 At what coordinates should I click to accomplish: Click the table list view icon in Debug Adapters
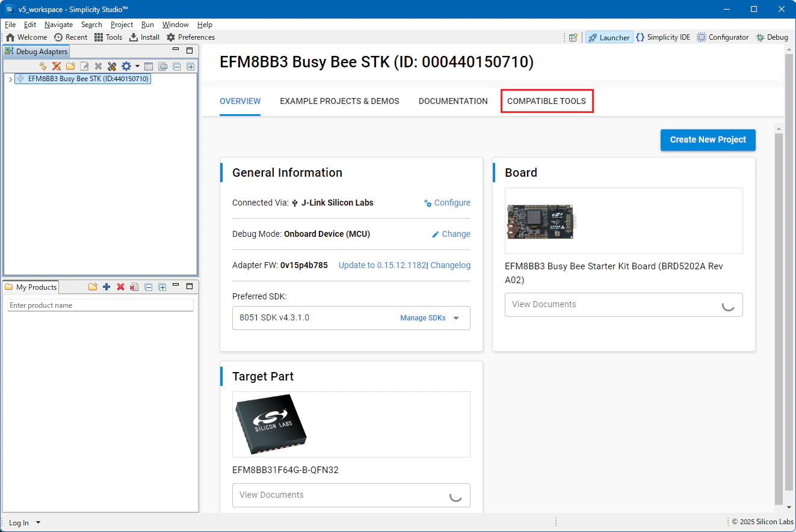coord(149,66)
